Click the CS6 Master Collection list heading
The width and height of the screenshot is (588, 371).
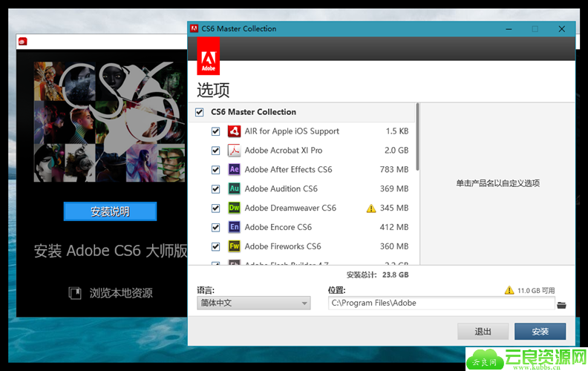tap(253, 112)
